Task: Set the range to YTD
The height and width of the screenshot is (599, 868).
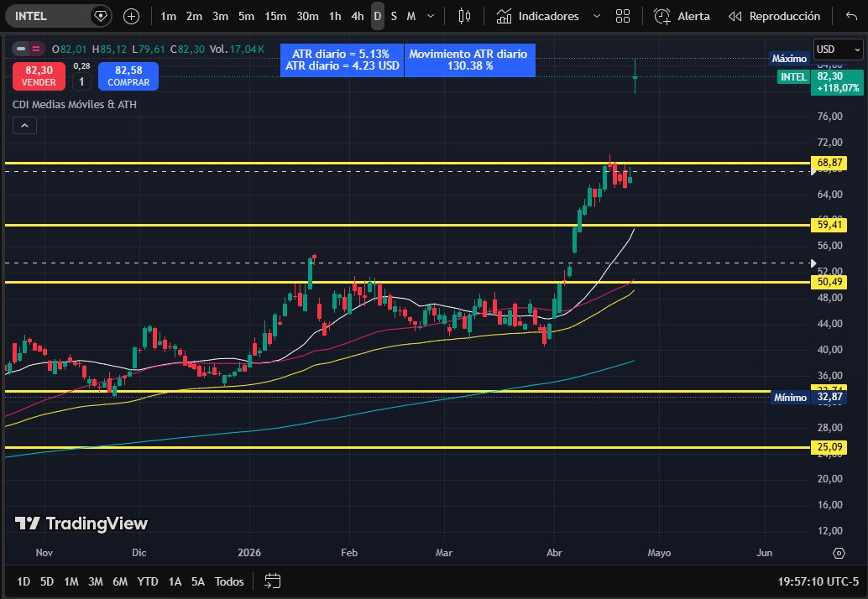Action: point(147,581)
